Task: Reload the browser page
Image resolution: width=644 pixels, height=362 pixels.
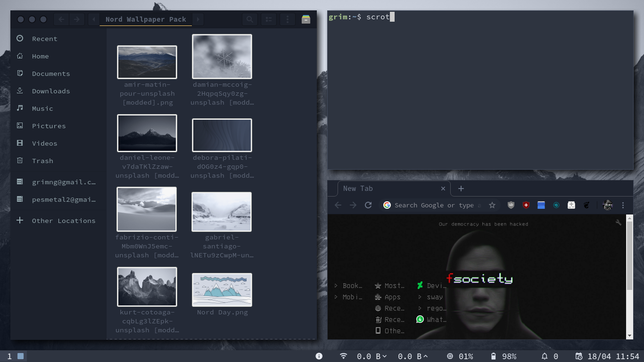Action: (x=368, y=205)
